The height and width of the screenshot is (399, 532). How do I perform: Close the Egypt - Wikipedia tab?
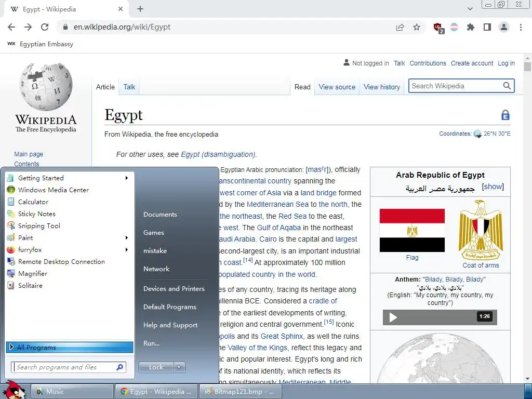(121, 9)
